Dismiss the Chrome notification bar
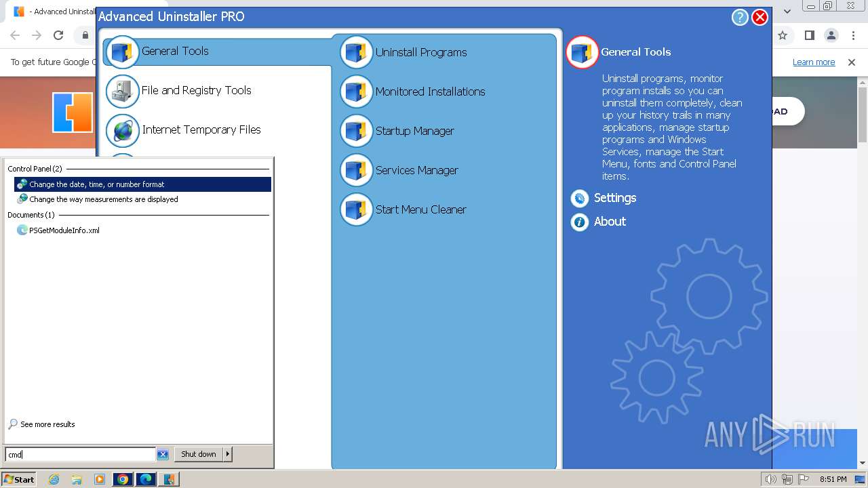Viewport: 868px width, 488px height. 852,62
